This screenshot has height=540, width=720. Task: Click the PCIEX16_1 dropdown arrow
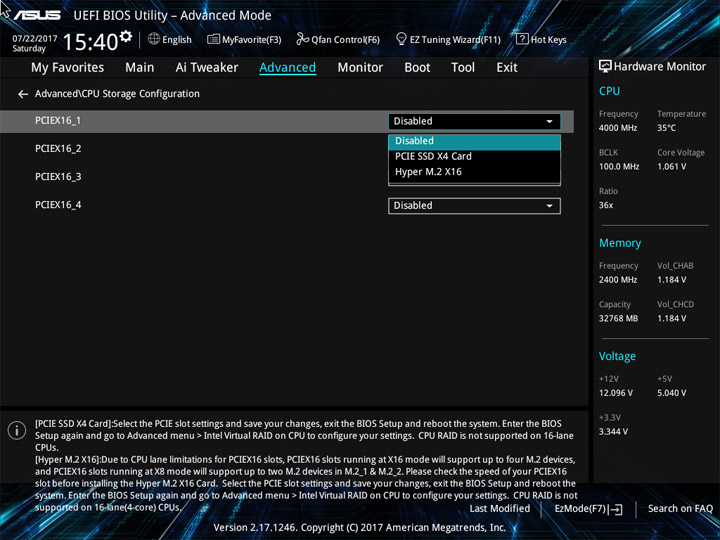(x=549, y=122)
